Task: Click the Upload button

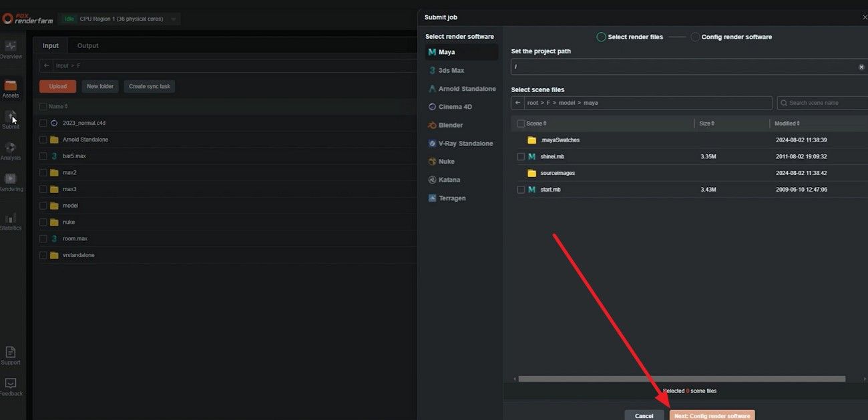Action: click(57, 86)
